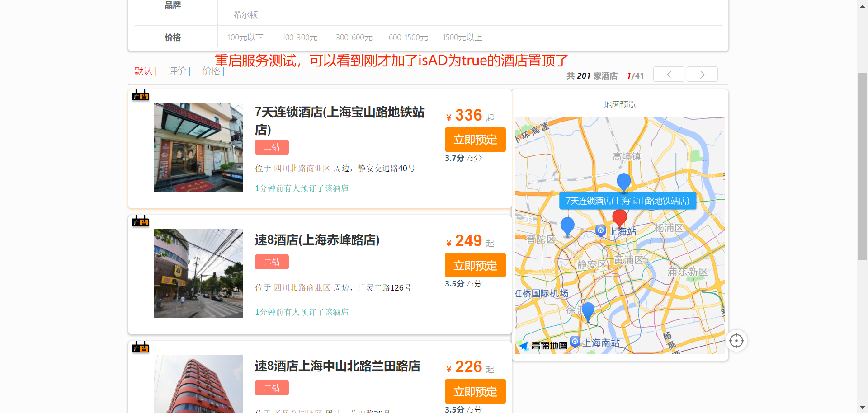The width and height of the screenshot is (868, 413).
Task: Filter price 100元以下
Action: pos(245,38)
